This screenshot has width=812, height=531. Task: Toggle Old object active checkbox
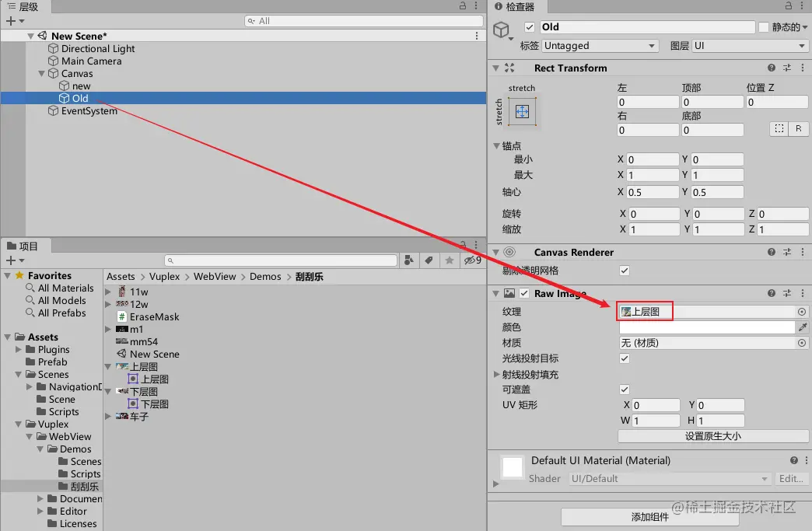(529, 27)
